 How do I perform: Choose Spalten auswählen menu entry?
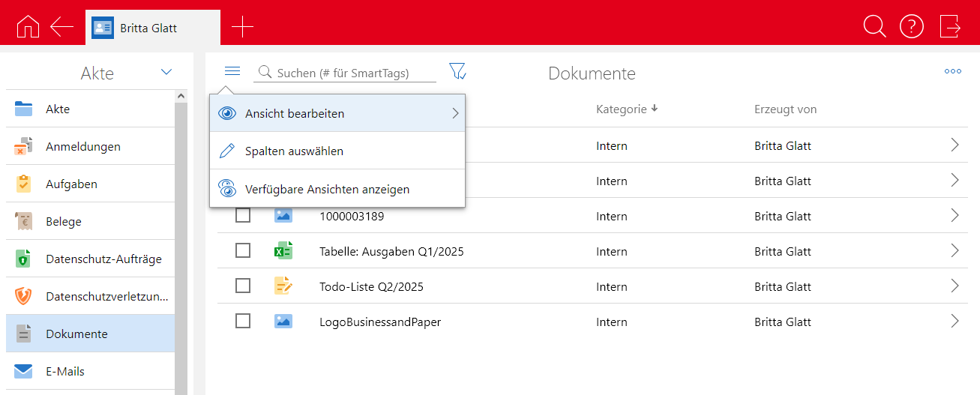[294, 151]
